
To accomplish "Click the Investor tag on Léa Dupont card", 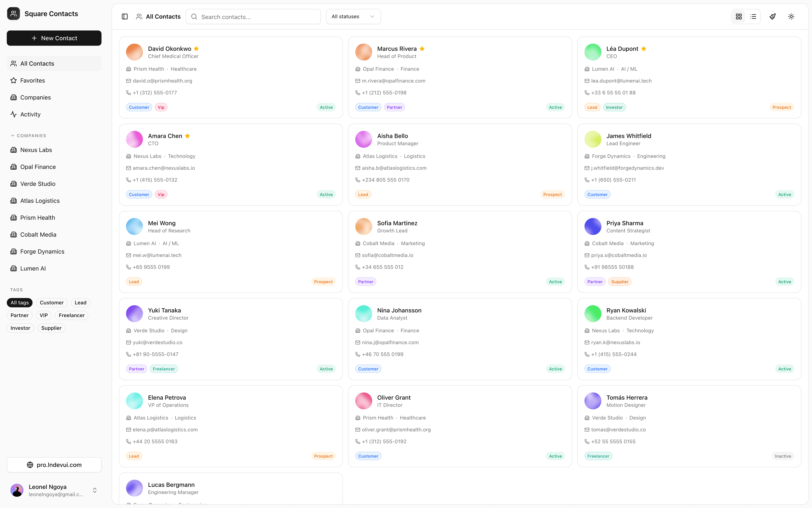I will (614, 107).
